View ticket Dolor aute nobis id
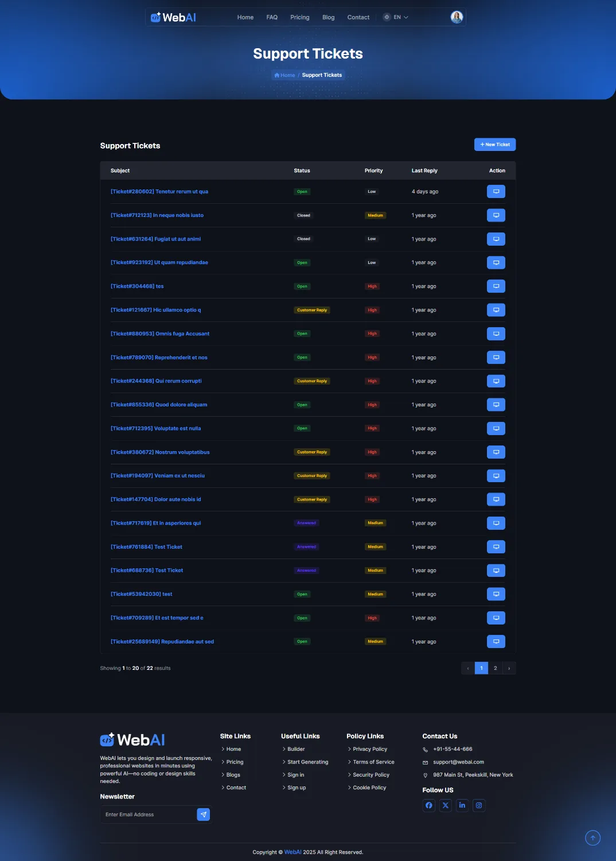Viewport: 616px width, 861px height. click(496, 499)
